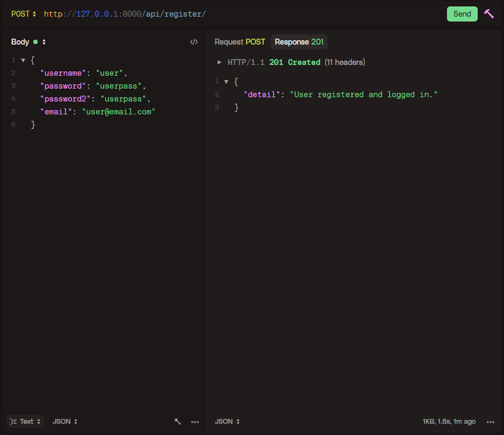Collapse the response JSON object

point(226,82)
